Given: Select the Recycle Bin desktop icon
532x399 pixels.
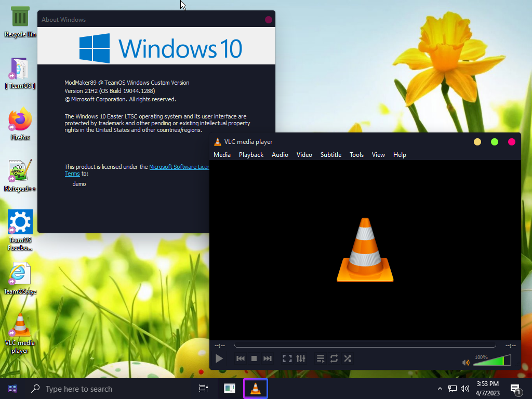Looking at the screenshot, I should (20, 21).
